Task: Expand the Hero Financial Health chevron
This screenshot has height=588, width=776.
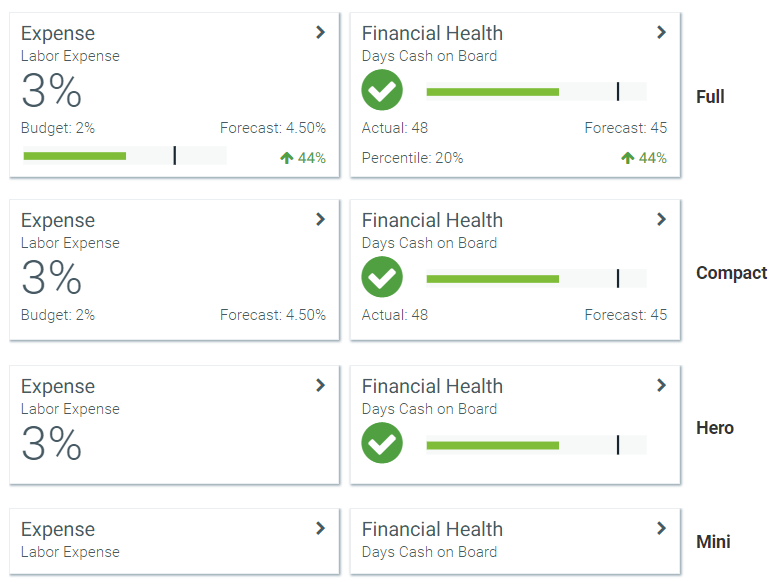Action: [661, 385]
